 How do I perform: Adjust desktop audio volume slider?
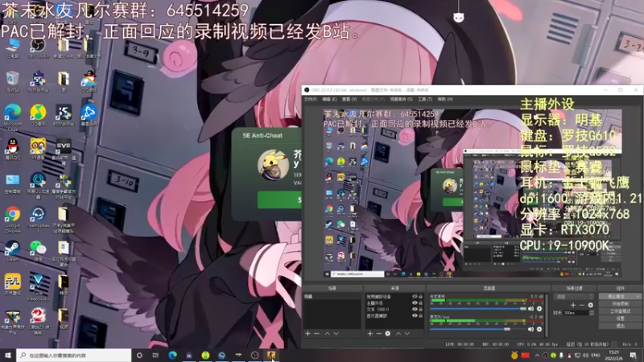pyautogui.click(x=477, y=309)
